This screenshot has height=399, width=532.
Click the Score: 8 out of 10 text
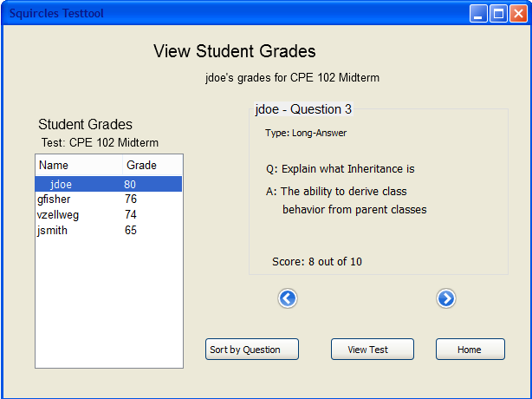tap(317, 261)
